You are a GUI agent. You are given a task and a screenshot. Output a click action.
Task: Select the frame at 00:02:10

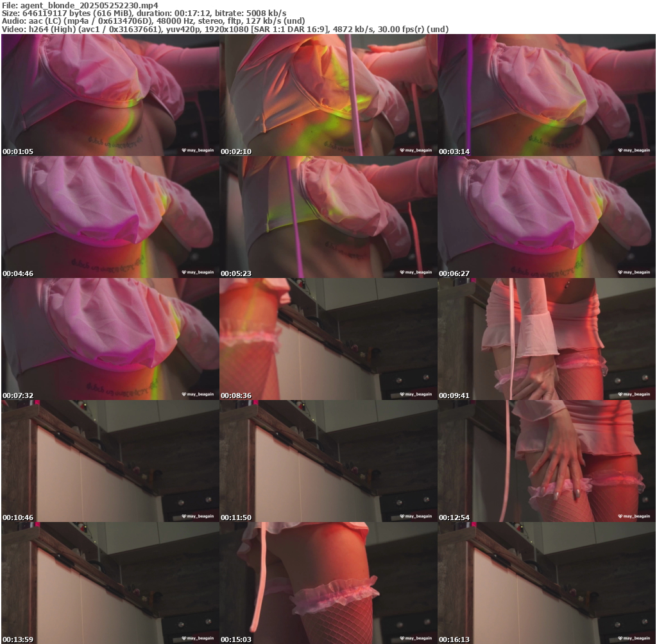(x=328, y=95)
